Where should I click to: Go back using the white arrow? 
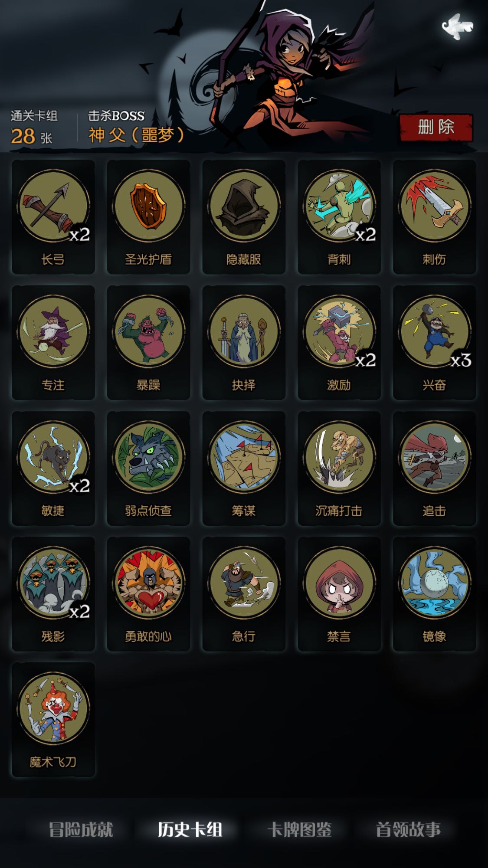coord(457,26)
